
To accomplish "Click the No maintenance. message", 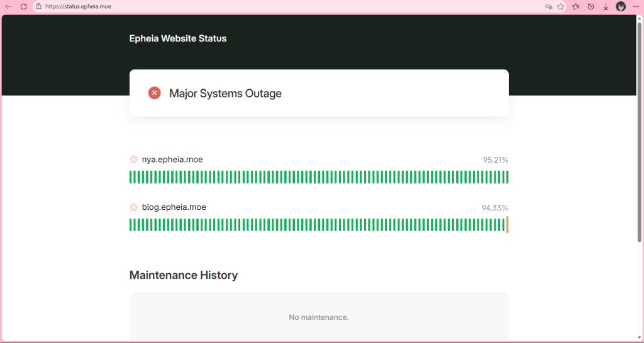I will pyautogui.click(x=319, y=317).
